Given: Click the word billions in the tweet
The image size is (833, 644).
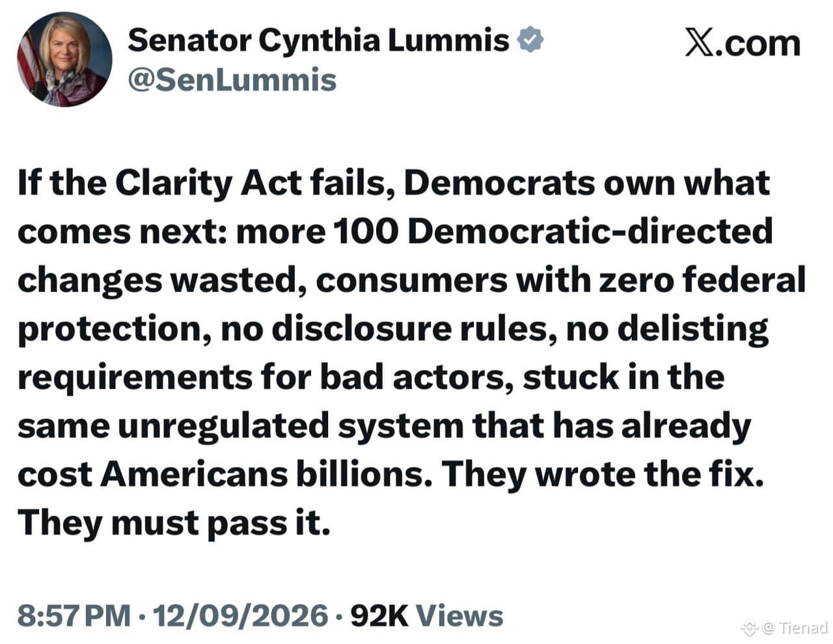Looking at the screenshot, I should (364, 475).
